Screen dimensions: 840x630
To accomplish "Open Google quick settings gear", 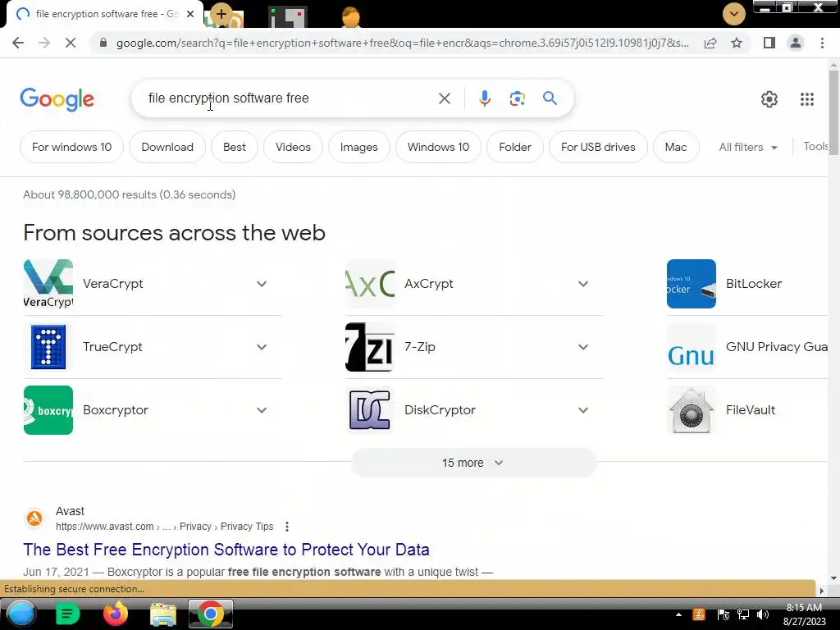I will pyautogui.click(x=769, y=99).
